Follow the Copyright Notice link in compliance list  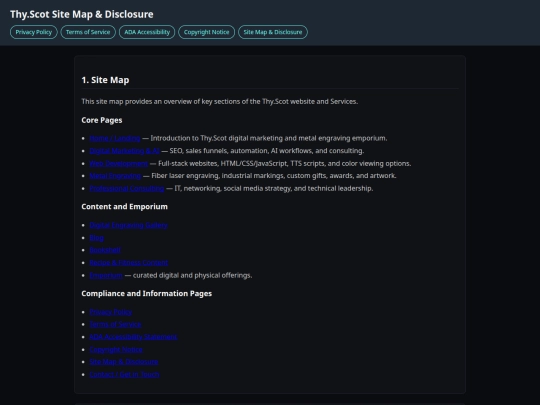coord(116,350)
